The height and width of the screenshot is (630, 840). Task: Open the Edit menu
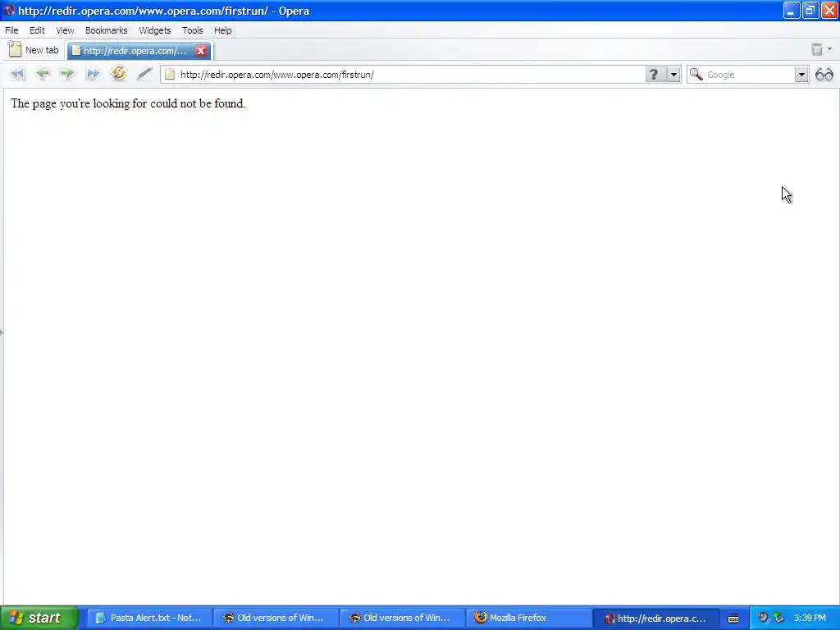click(x=37, y=30)
